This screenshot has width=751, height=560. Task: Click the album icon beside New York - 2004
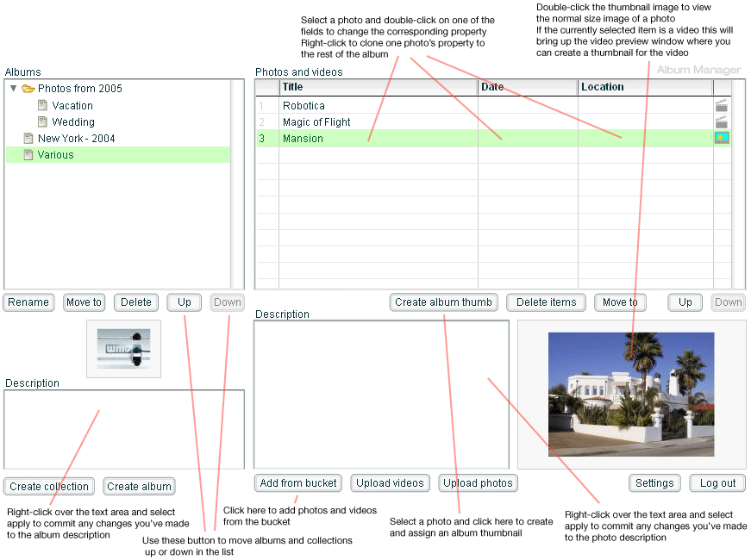pyautogui.click(x=28, y=139)
